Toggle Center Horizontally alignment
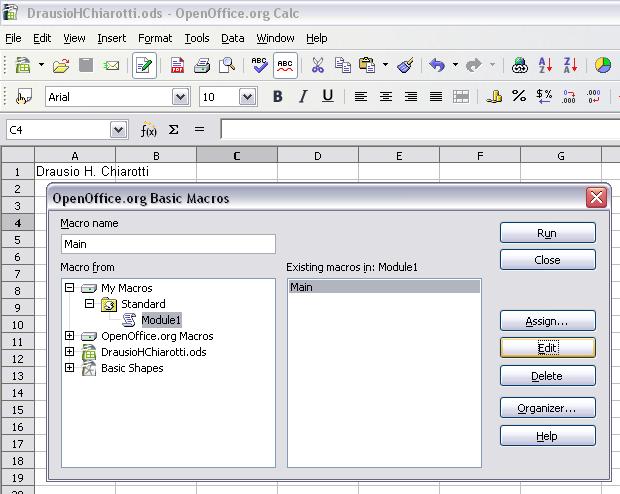The image size is (620, 494). click(x=386, y=97)
